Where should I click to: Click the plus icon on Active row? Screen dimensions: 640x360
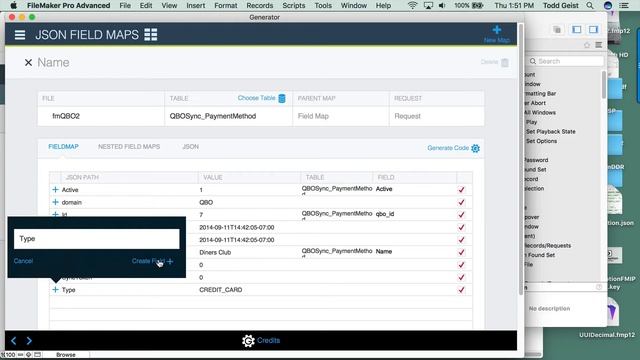tap(56, 190)
